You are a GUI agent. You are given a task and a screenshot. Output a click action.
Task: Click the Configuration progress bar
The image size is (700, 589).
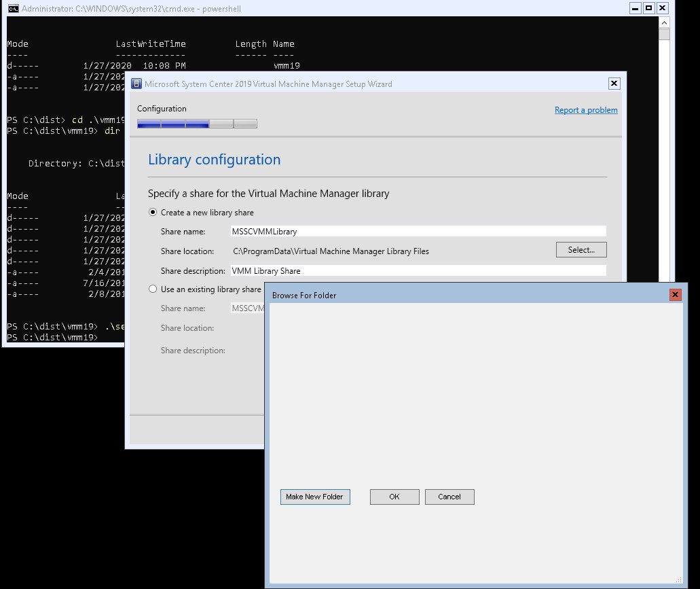point(197,124)
